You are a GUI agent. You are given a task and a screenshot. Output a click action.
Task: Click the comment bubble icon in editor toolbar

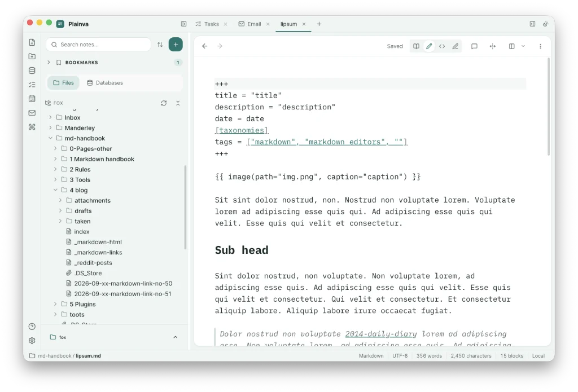click(474, 46)
